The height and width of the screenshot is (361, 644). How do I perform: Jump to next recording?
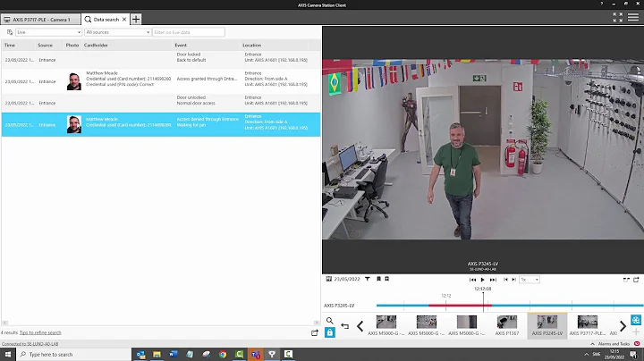493,280
